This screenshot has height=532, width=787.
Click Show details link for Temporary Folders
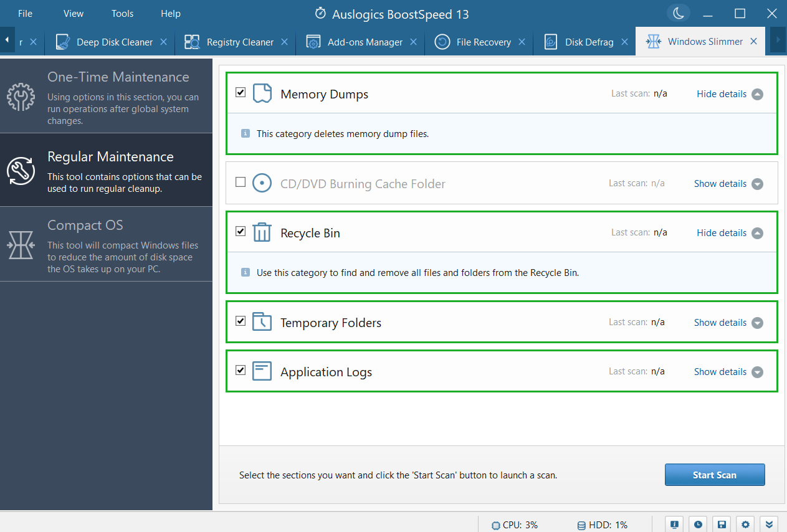pyautogui.click(x=720, y=323)
